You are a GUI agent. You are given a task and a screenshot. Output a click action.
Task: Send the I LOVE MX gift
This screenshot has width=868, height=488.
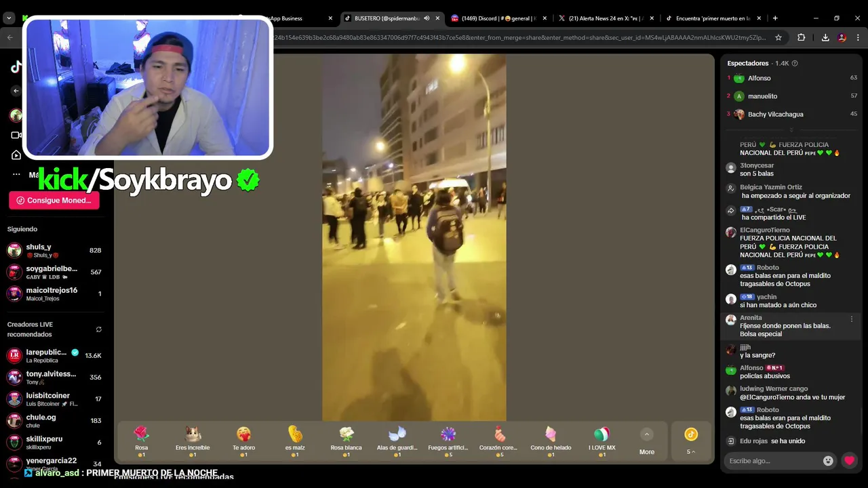(x=601, y=441)
